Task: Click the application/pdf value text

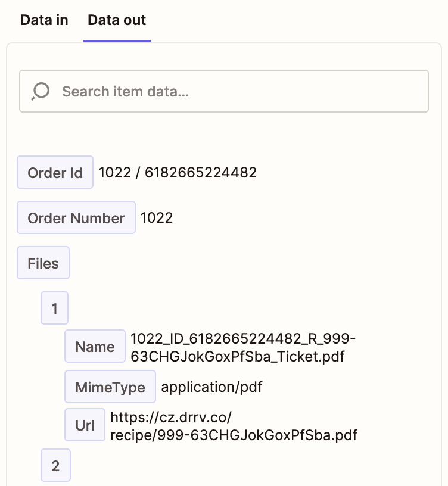Action: 211,387
